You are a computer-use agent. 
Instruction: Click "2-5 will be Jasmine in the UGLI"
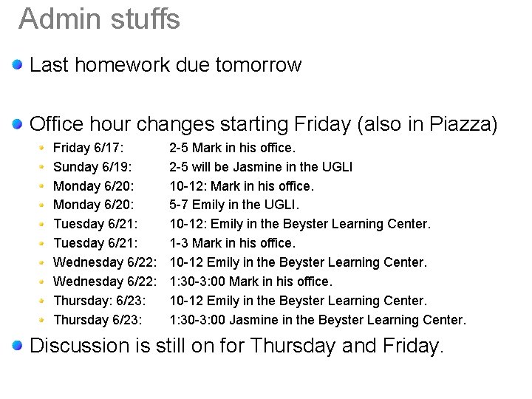261,167
